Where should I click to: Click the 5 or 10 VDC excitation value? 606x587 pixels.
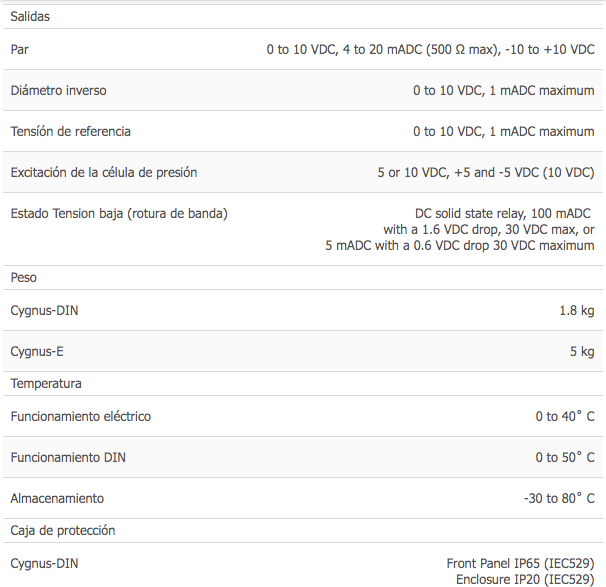coord(486,172)
